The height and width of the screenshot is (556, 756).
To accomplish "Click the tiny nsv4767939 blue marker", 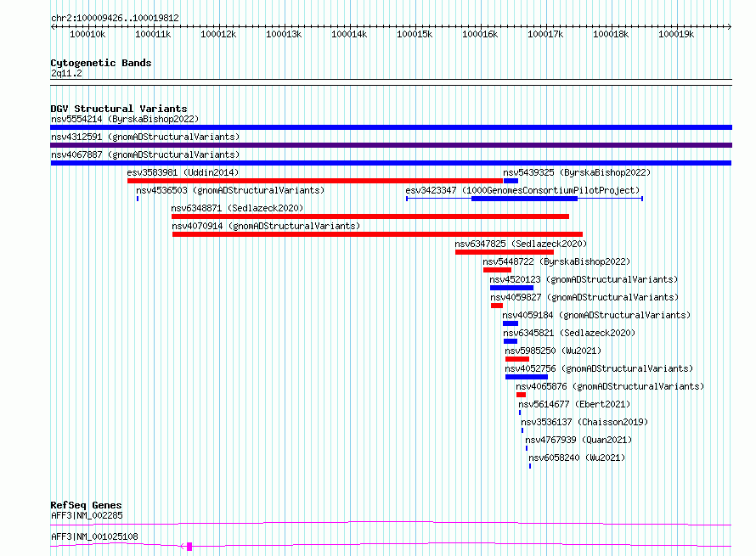I will pos(527,448).
